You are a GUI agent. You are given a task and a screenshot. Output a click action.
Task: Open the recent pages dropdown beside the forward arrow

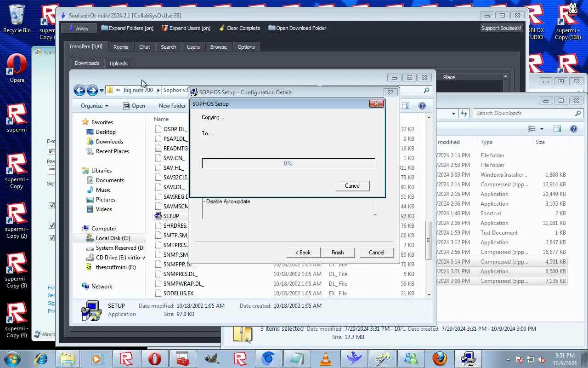(x=102, y=91)
